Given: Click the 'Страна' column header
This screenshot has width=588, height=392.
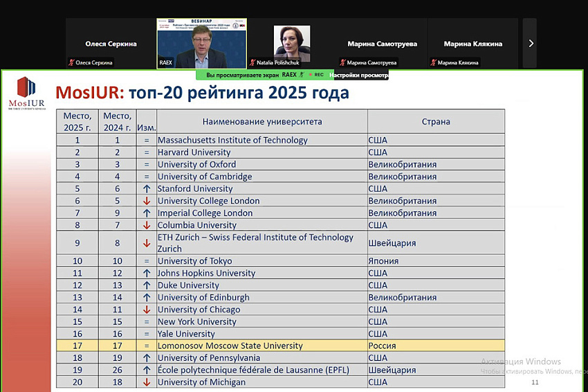Looking at the screenshot, I should [x=436, y=121].
